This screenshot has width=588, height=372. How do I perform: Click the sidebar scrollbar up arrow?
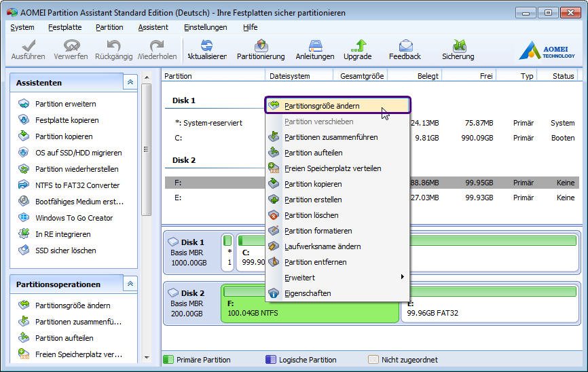(x=147, y=77)
